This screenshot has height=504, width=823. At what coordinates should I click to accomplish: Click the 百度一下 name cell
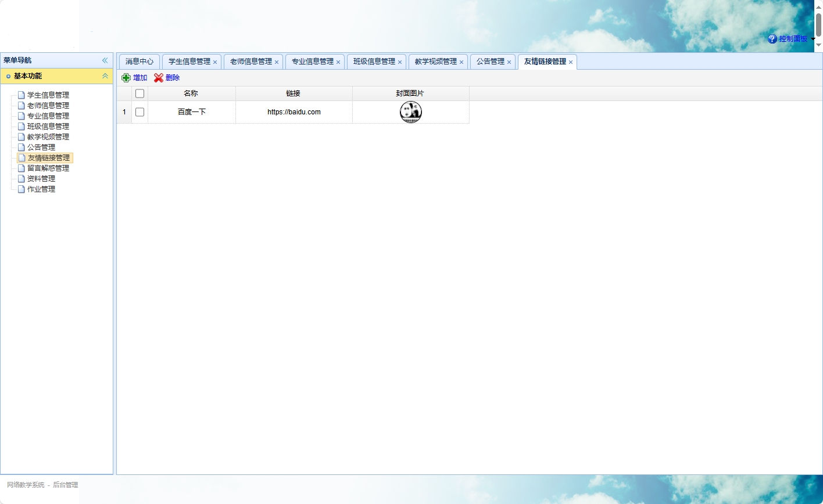tap(192, 112)
